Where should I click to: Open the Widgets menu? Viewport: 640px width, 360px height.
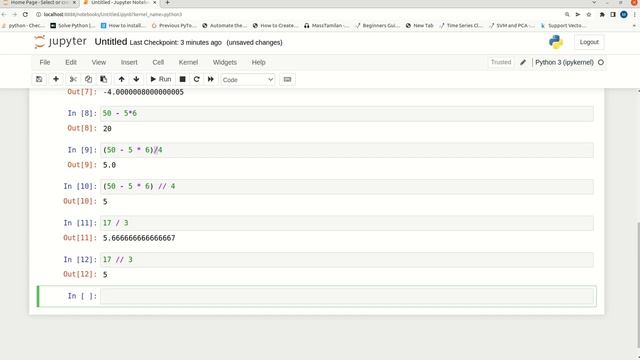tap(224, 62)
